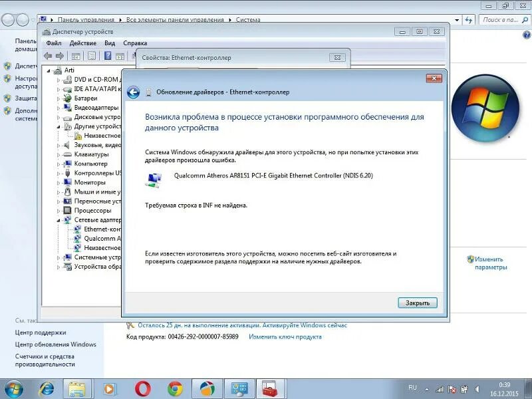The height and width of the screenshot is (399, 532).
Task: Select the Мониторы category
Action: tap(90, 182)
